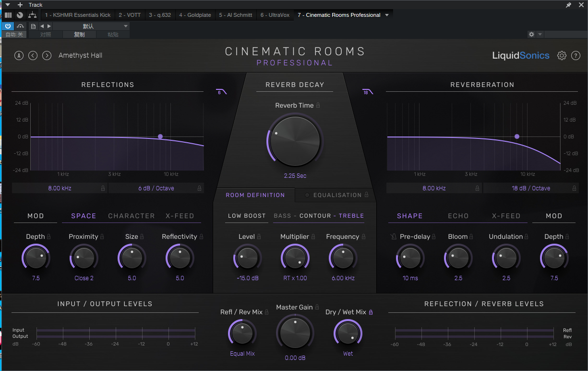Image resolution: width=588 pixels, height=371 pixels.
Task: Open the preset file menu icon
Action: 33,26
